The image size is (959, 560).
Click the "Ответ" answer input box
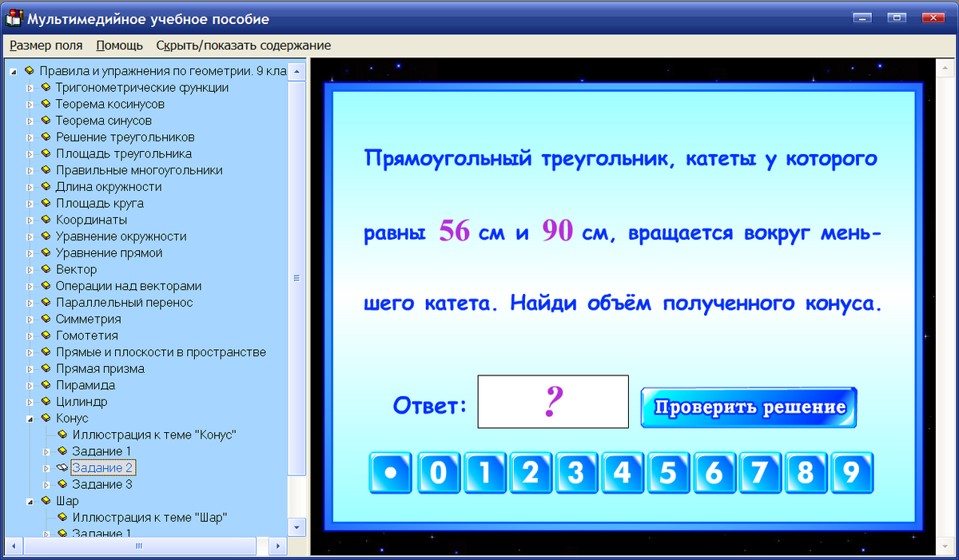tap(553, 401)
